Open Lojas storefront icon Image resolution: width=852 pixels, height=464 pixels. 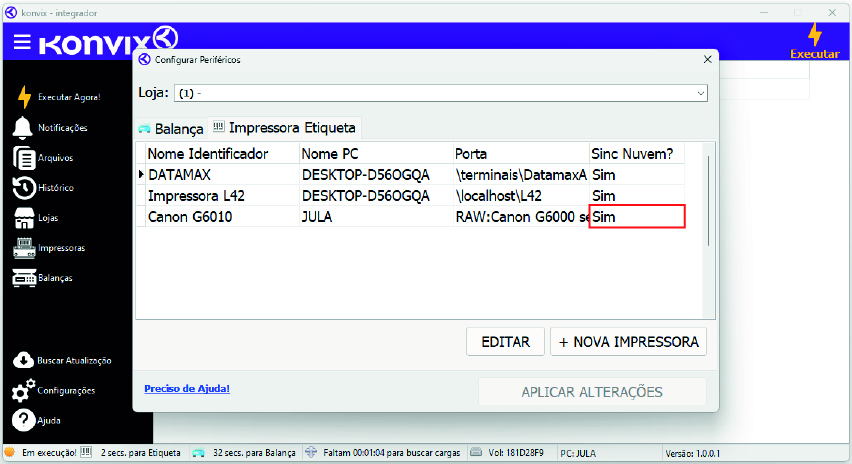(x=24, y=218)
